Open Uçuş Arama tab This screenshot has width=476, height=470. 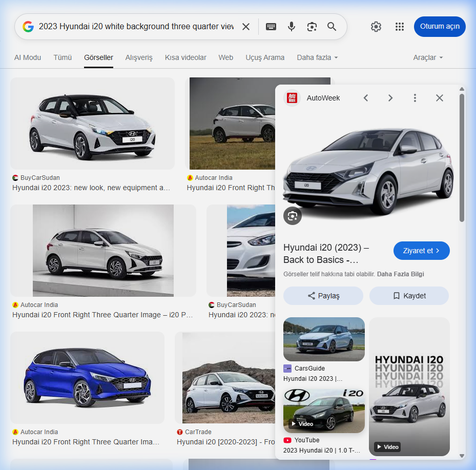[265, 57]
